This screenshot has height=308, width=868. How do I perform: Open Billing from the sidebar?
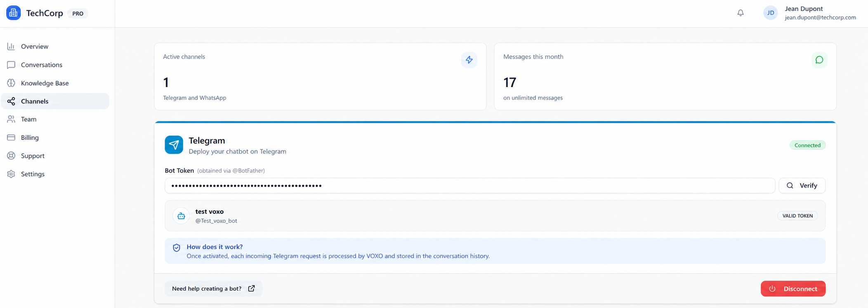click(55, 137)
